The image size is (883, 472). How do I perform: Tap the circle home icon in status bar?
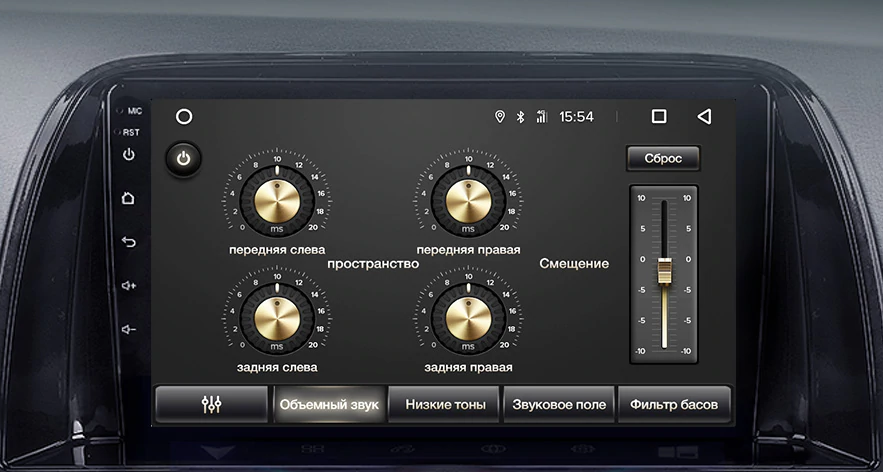click(184, 117)
